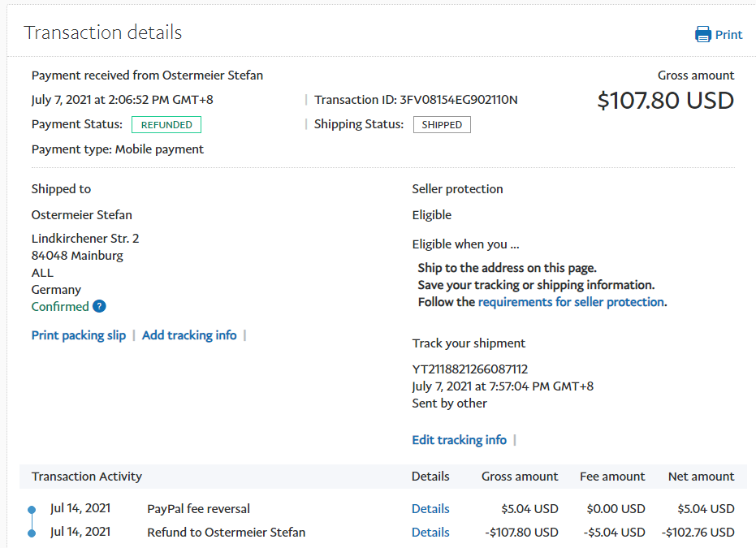Open Details for PayPal fee reversal
Viewport: 756px width, 548px height.
click(430, 509)
